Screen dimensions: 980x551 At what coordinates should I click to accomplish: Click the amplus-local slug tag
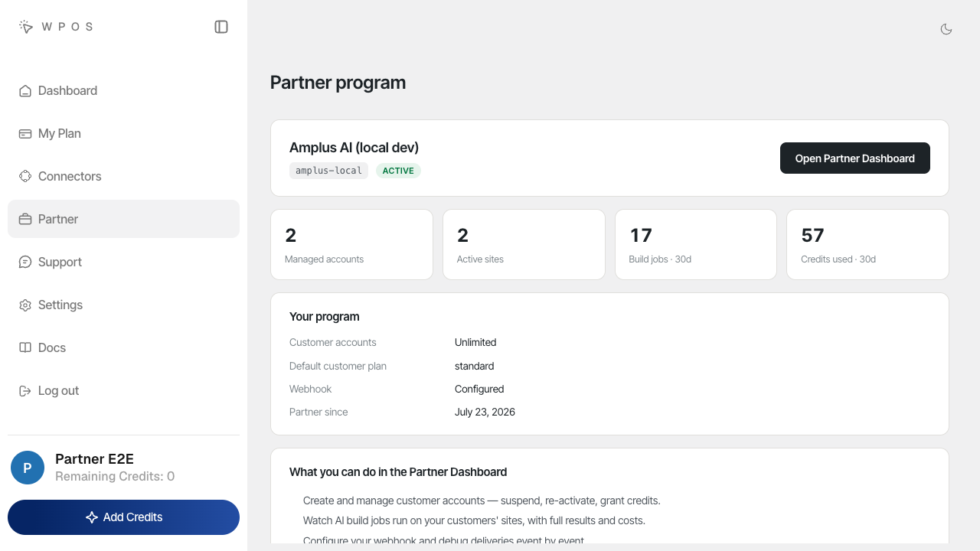pyautogui.click(x=328, y=171)
